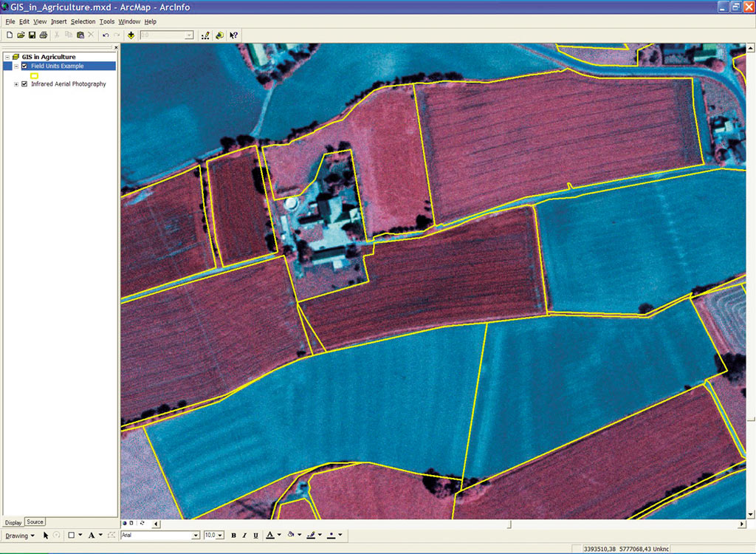
Task: Click the map's scroll-up arrow
Action: coord(751,48)
